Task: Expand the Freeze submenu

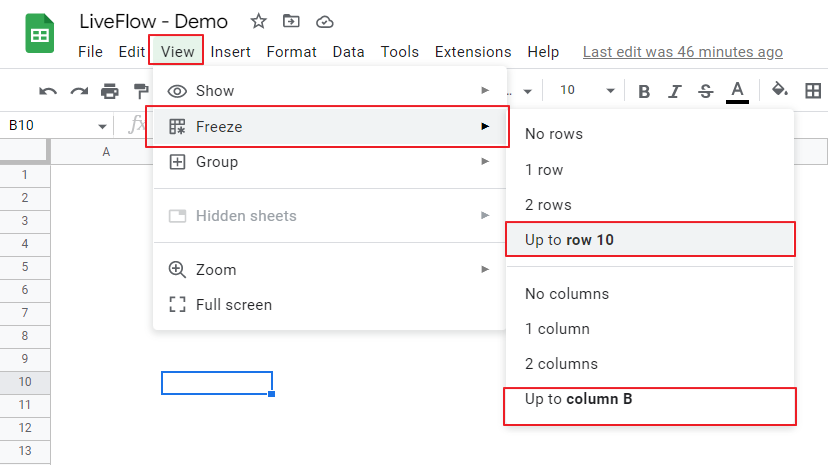Action: coord(330,127)
